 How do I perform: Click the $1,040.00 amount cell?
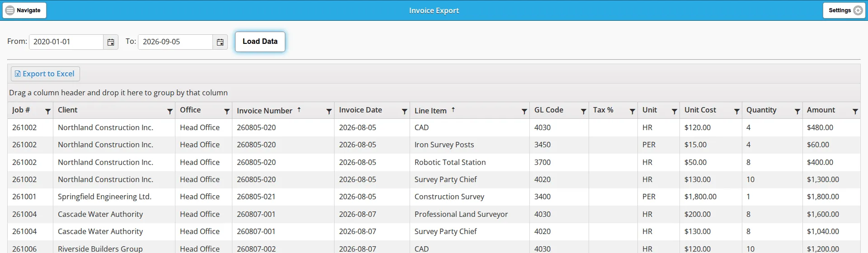831,232
